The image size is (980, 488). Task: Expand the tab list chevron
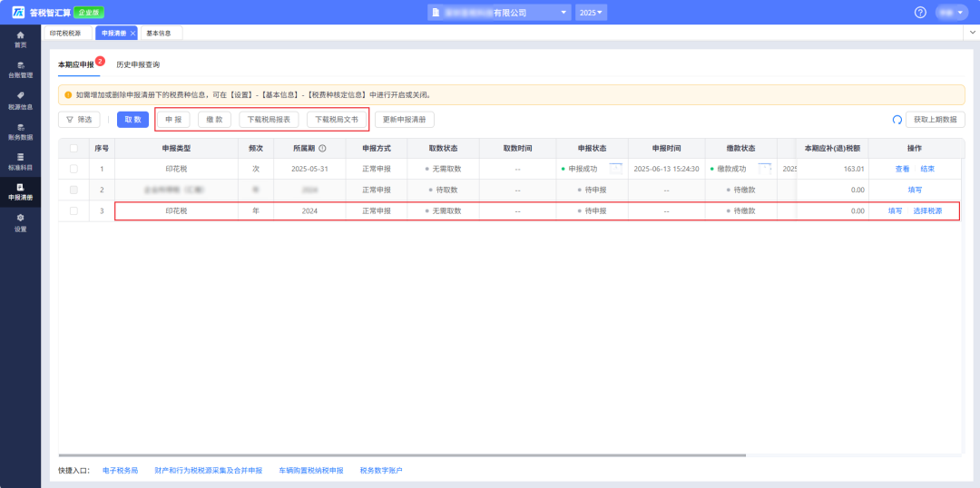(971, 34)
